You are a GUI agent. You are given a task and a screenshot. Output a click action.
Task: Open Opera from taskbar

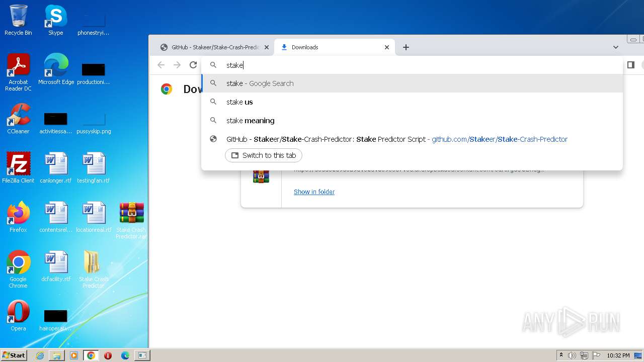click(108, 355)
